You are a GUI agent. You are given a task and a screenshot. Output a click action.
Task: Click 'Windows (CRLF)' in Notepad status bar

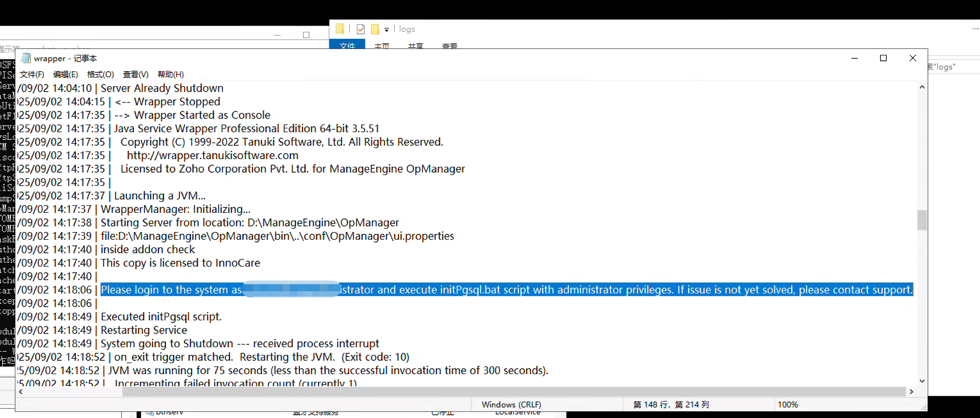[511, 404]
